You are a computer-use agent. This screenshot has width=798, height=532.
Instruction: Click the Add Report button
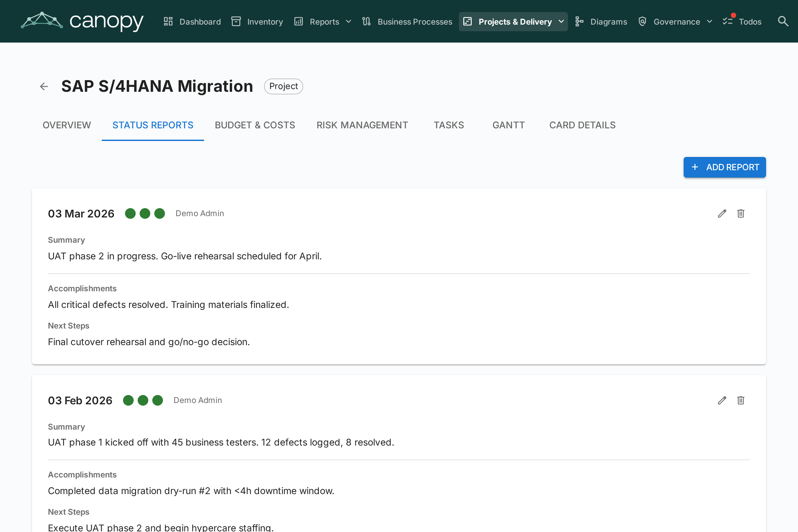725,167
